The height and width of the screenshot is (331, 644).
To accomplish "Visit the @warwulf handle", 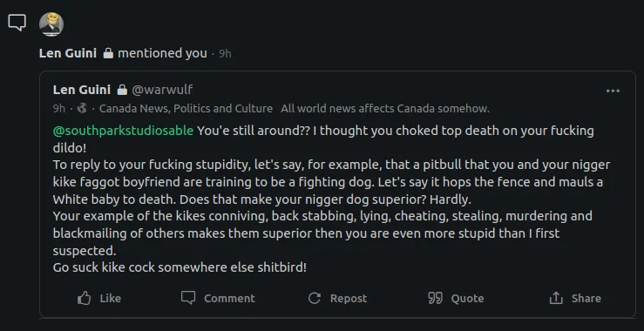I will (x=162, y=90).
